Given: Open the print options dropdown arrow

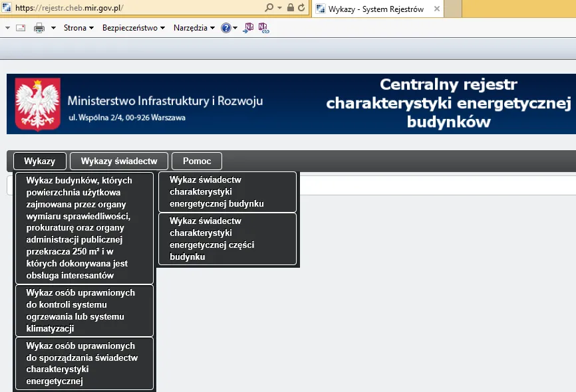Looking at the screenshot, I should 53,27.
